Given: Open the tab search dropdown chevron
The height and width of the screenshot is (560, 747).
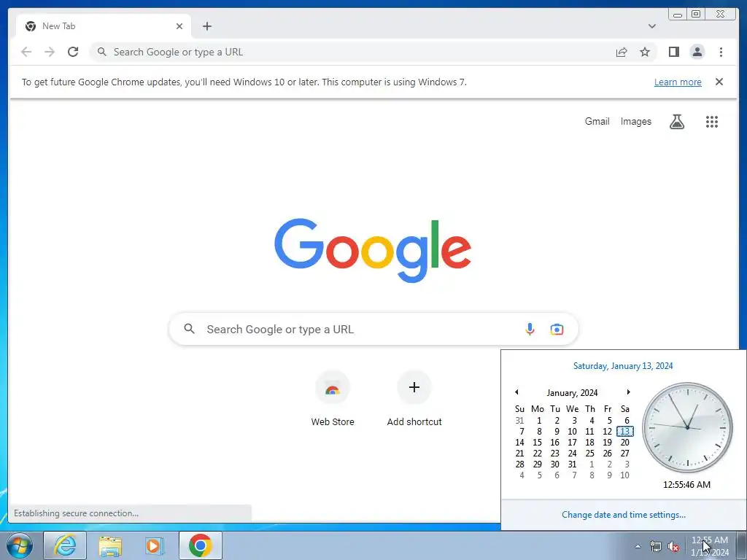Looking at the screenshot, I should pos(651,26).
